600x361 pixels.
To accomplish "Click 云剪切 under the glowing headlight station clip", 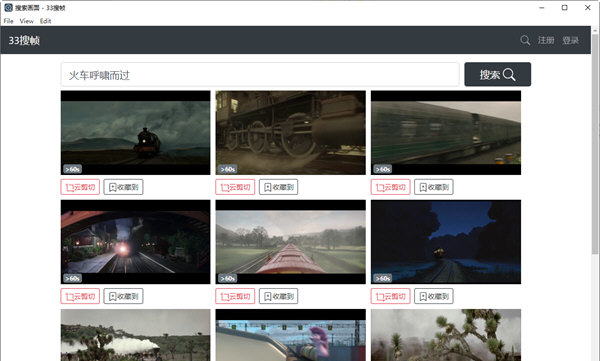I will pyautogui.click(x=80, y=296).
